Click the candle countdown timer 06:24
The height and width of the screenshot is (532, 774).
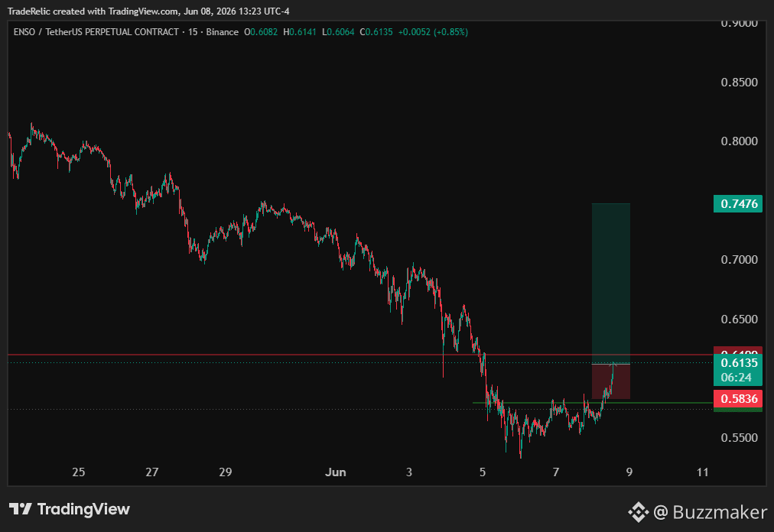pyautogui.click(x=736, y=378)
